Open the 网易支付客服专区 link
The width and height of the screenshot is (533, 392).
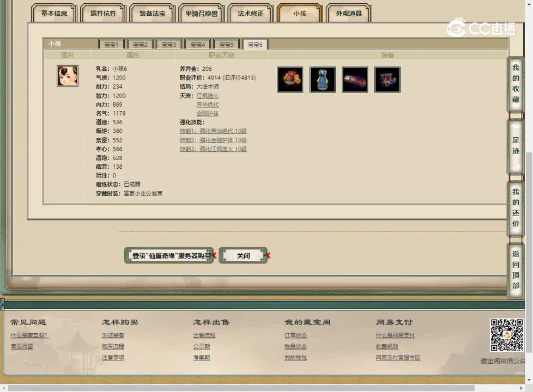(x=398, y=357)
